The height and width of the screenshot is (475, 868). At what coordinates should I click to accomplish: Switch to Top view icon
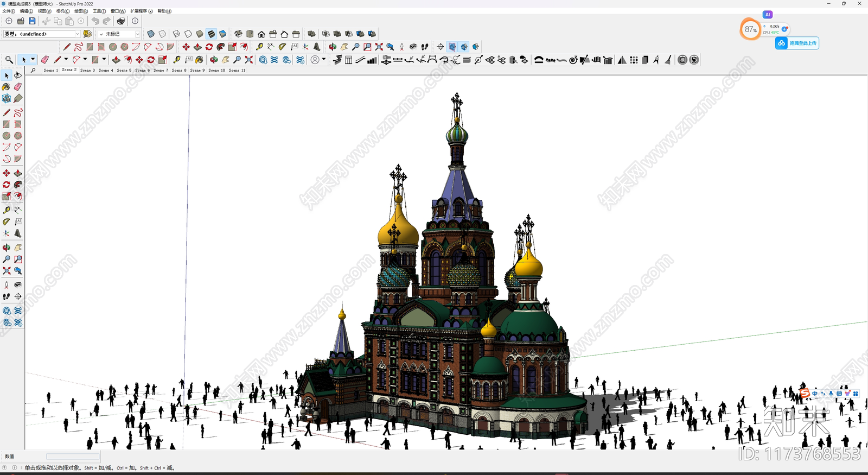250,34
